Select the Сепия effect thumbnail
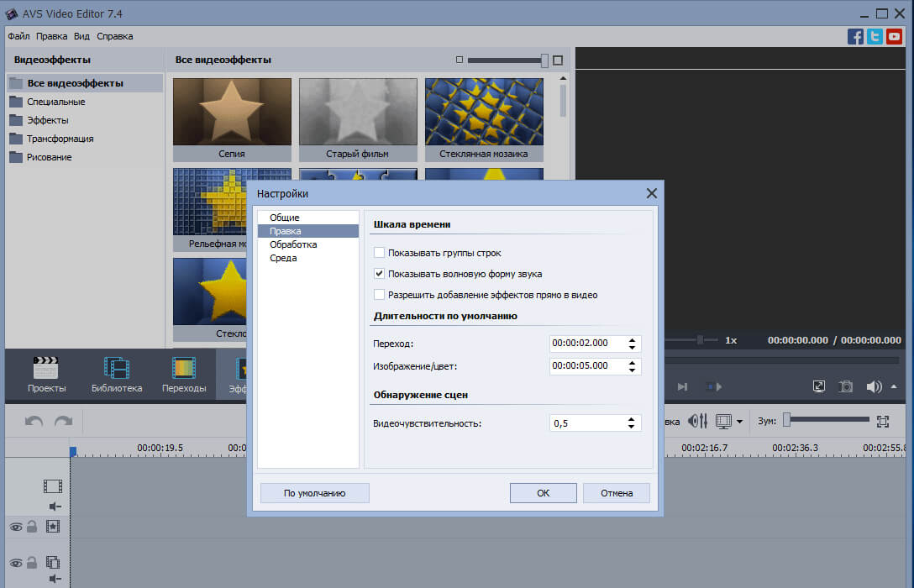914x588 pixels. tap(232, 120)
